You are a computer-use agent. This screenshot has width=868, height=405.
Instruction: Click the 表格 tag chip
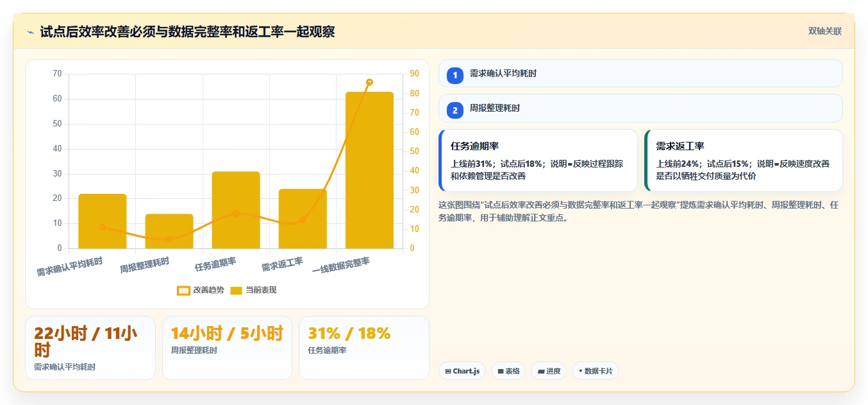pos(508,371)
